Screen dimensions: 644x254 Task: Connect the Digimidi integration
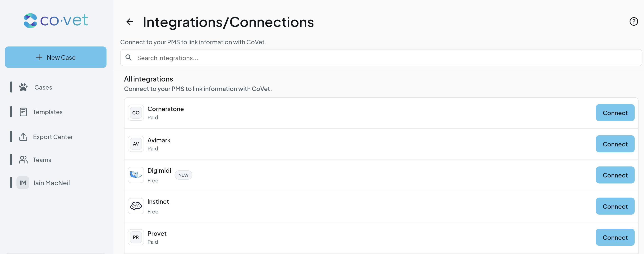pyautogui.click(x=615, y=175)
